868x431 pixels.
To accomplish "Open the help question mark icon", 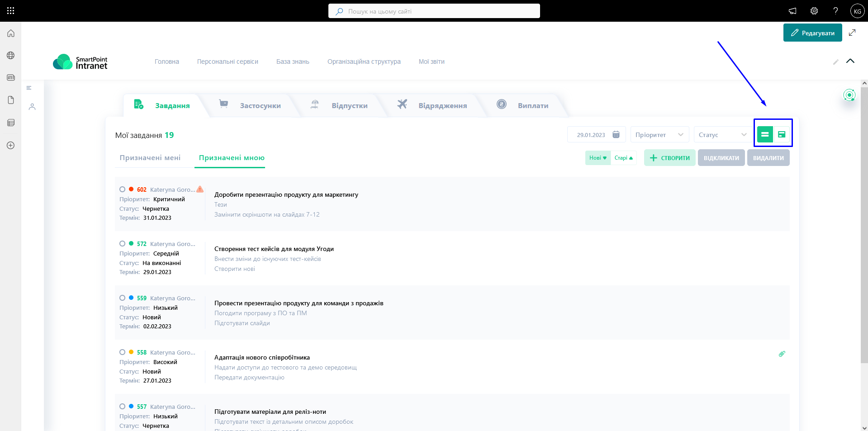I will [x=835, y=11].
